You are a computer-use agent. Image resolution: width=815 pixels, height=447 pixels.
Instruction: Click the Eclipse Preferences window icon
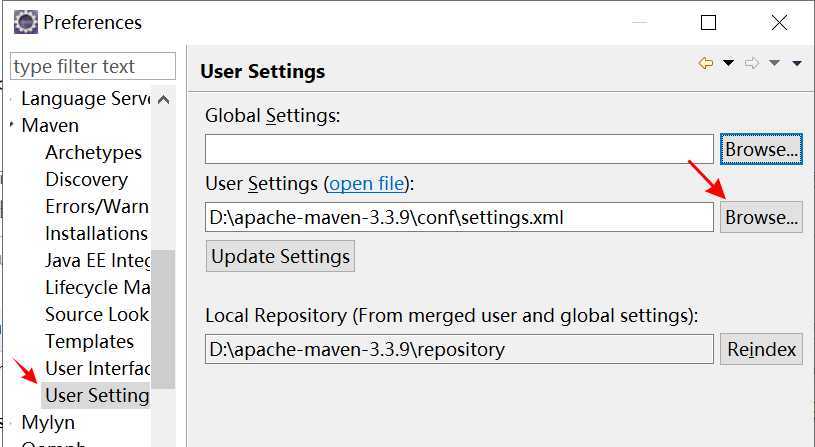[x=26, y=21]
